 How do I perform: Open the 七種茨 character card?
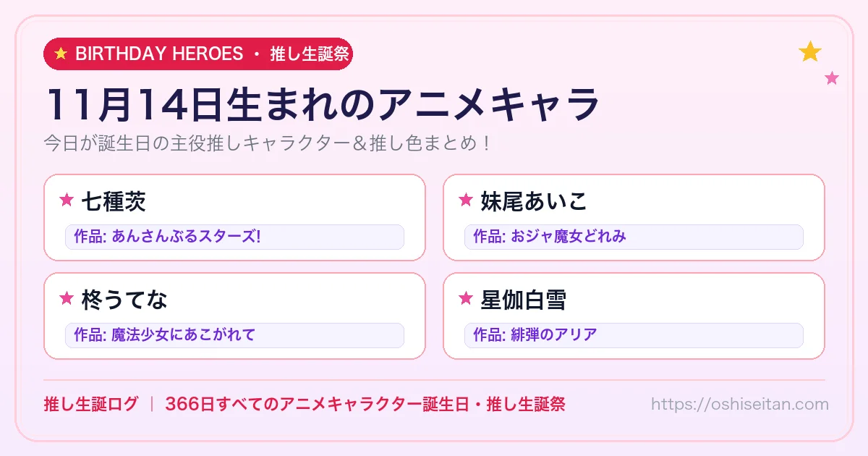click(234, 217)
